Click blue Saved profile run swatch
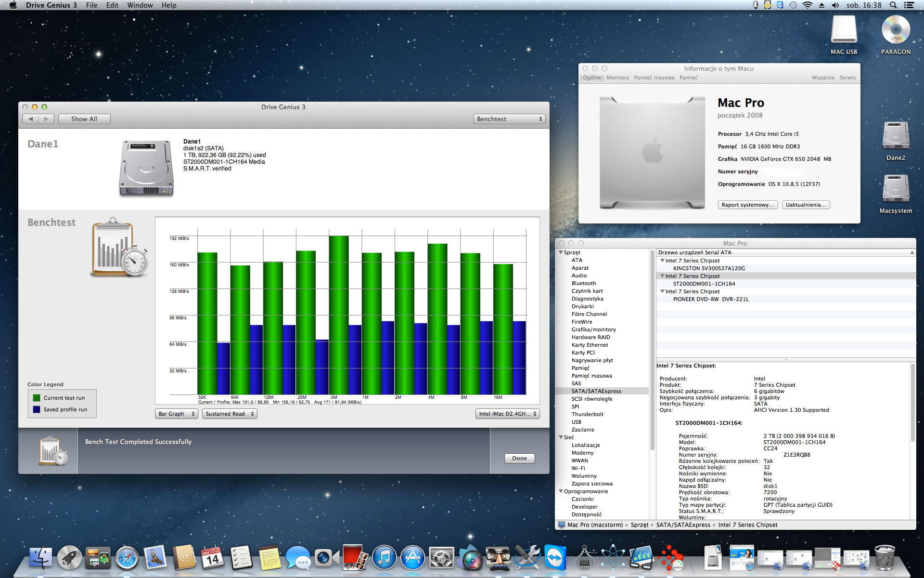This screenshot has height=578, width=924. [37, 409]
